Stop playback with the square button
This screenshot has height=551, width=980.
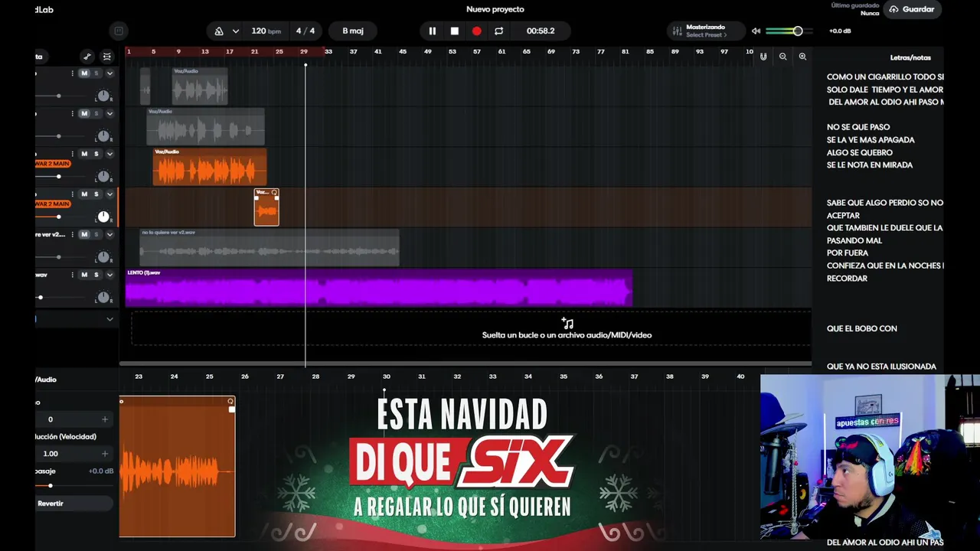coord(455,31)
